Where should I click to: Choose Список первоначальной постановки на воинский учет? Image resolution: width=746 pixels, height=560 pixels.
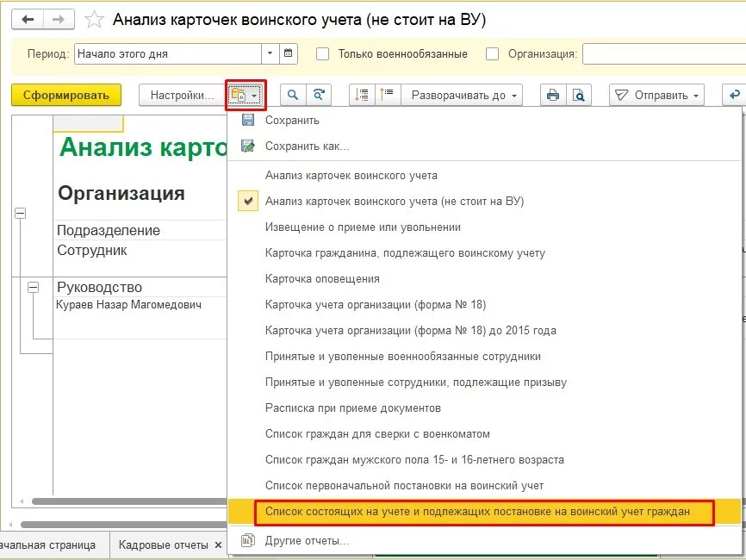485,485
